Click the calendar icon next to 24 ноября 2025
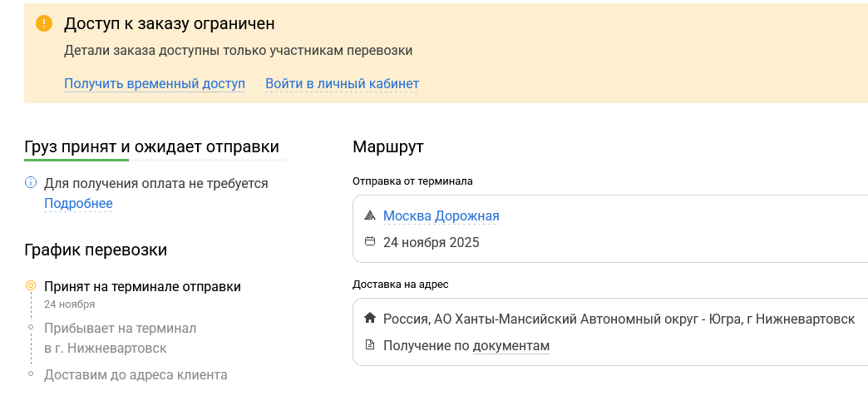Image resolution: width=868 pixels, height=401 pixels. [x=370, y=242]
